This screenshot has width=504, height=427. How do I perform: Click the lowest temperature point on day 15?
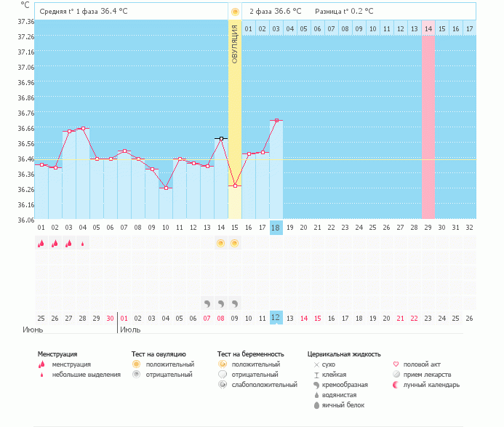[235, 185]
